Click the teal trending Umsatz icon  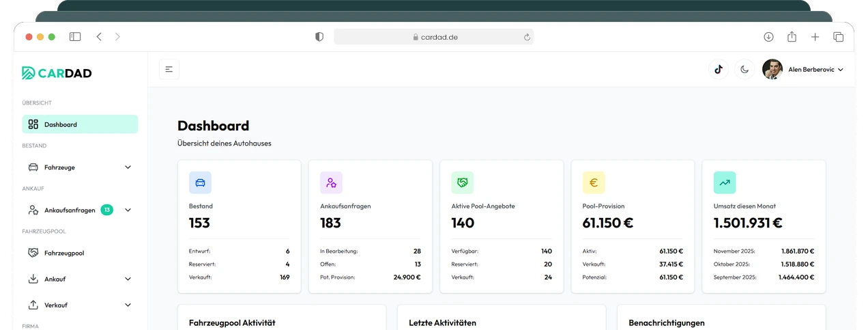coord(725,182)
